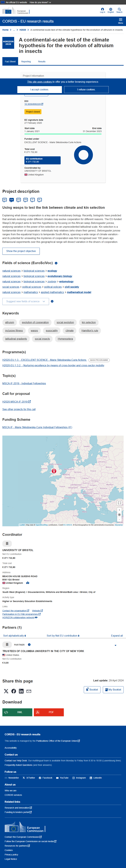
Task: Switch to the Reporting tab
Action: pyautogui.click(x=26, y=62)
